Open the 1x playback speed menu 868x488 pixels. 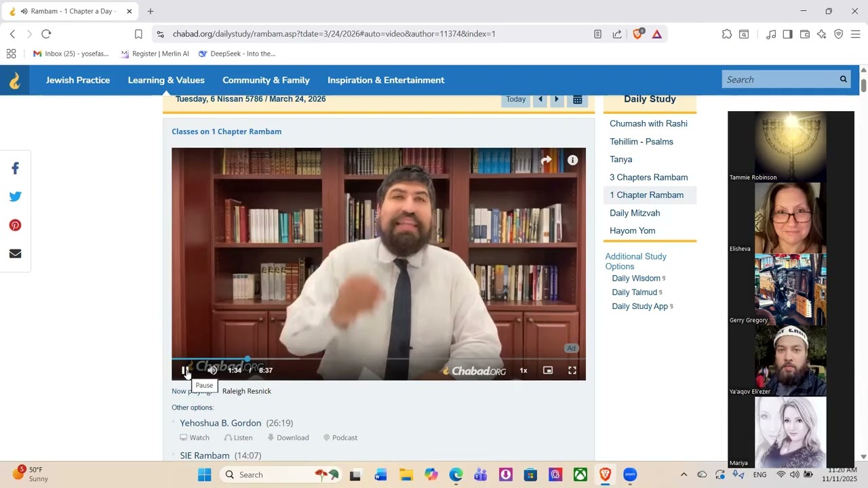click(x=524, y=370)
